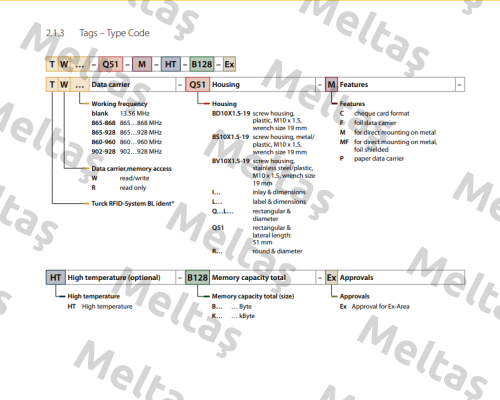Click the "screw housing, stainless steel/plastic" description

pos(284,172)
